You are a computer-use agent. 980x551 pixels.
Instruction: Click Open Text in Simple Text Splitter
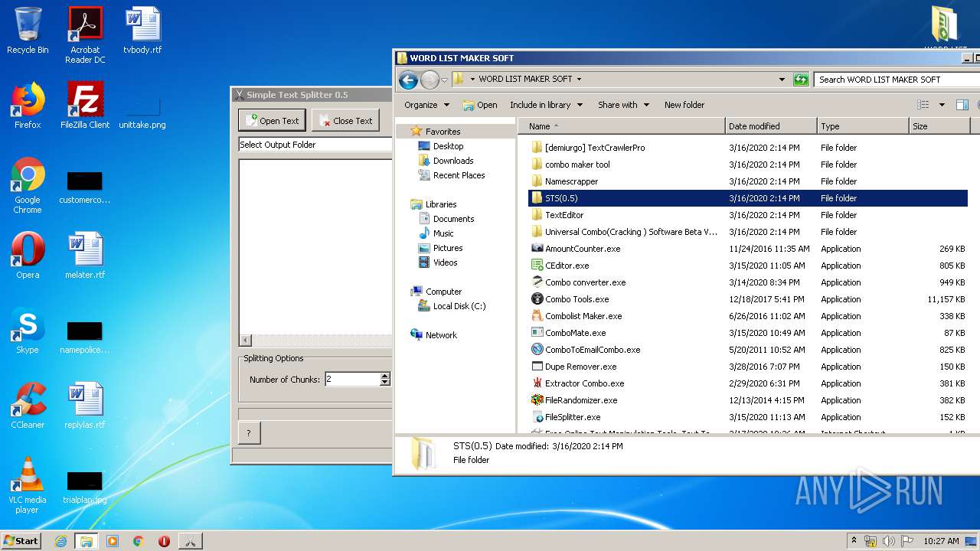click(x=272, y=120)
